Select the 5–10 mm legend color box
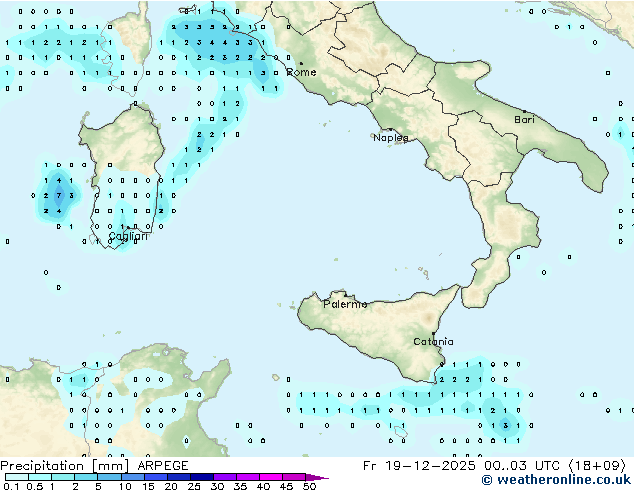 tap(109, 477)
